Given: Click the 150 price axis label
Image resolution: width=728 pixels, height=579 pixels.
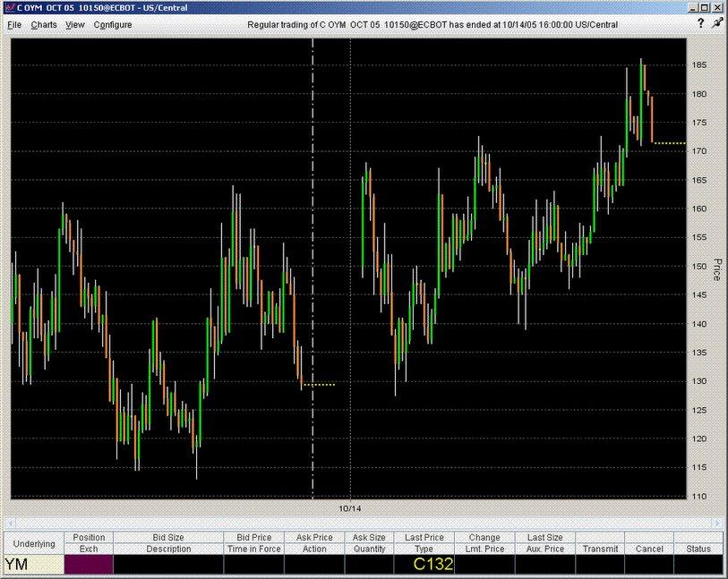Looking at the screenshot, I should [x=699, y=267].
